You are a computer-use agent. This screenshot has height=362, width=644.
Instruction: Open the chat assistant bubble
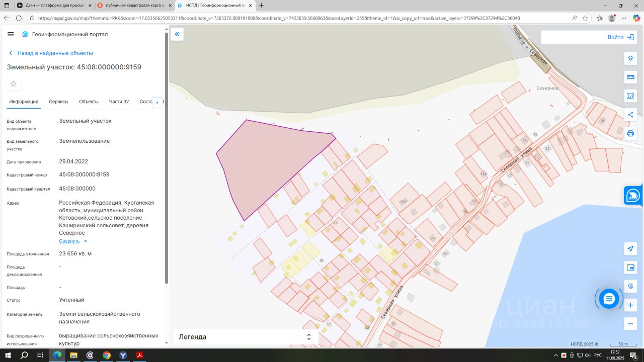tap(609, 299)
